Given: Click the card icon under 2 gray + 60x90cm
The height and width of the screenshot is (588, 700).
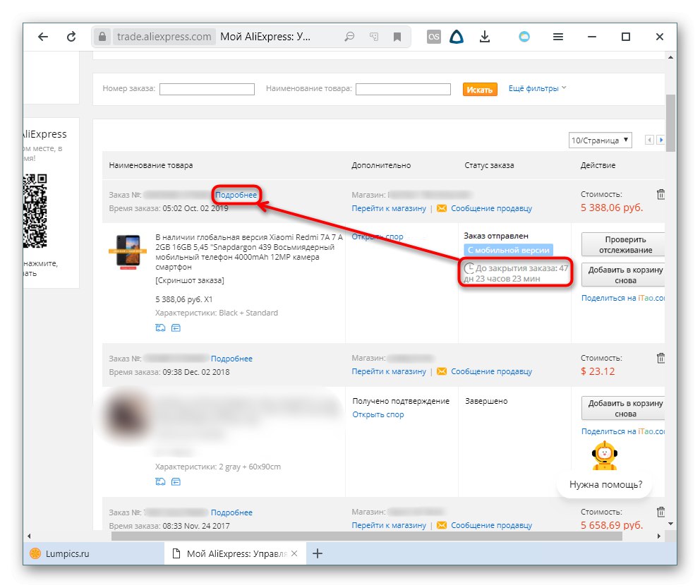Looking at the screenshot, I should (x=176, y=481).
